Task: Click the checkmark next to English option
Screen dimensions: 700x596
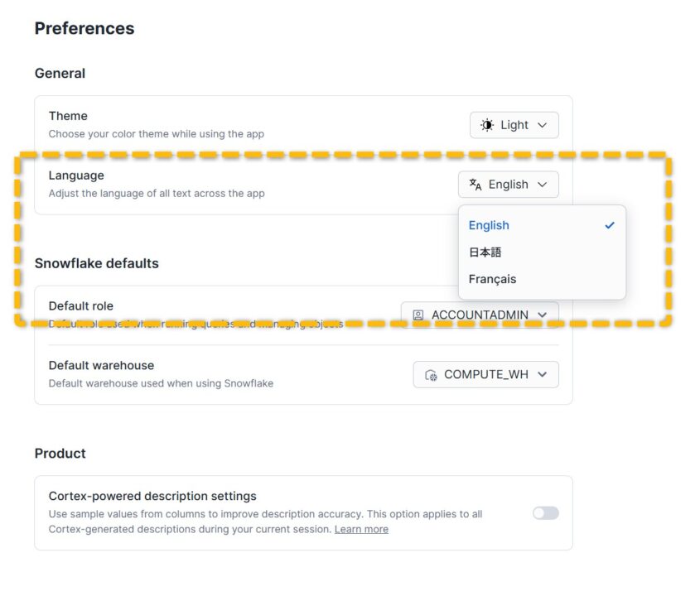Action: (610, 225)
